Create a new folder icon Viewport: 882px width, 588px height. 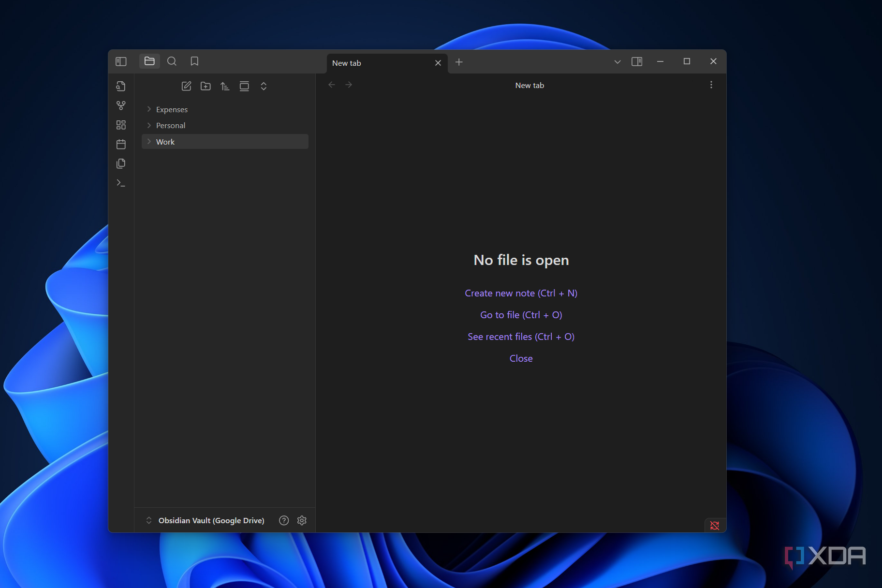coord(206,86)
